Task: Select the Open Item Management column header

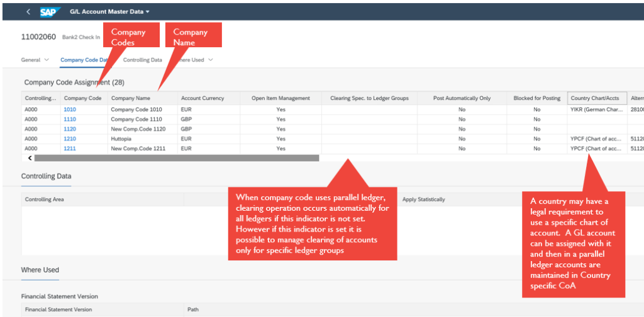Action: coord(280,98)
